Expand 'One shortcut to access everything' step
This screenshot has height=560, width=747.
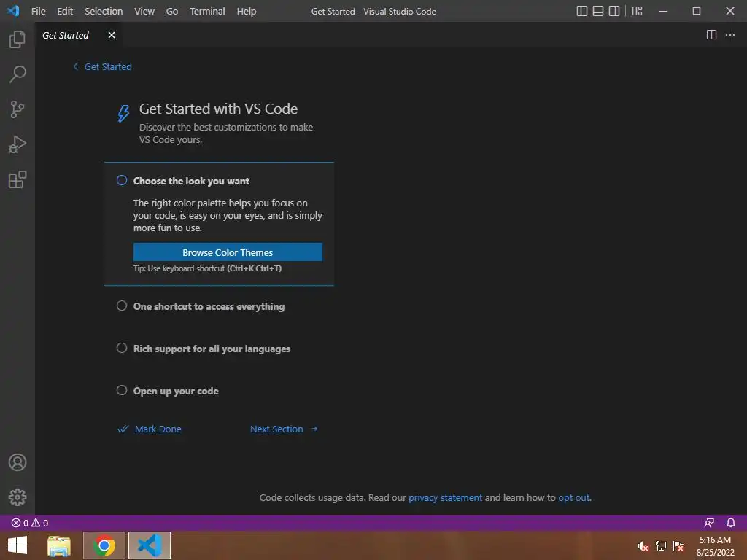(x=209, y=307)
